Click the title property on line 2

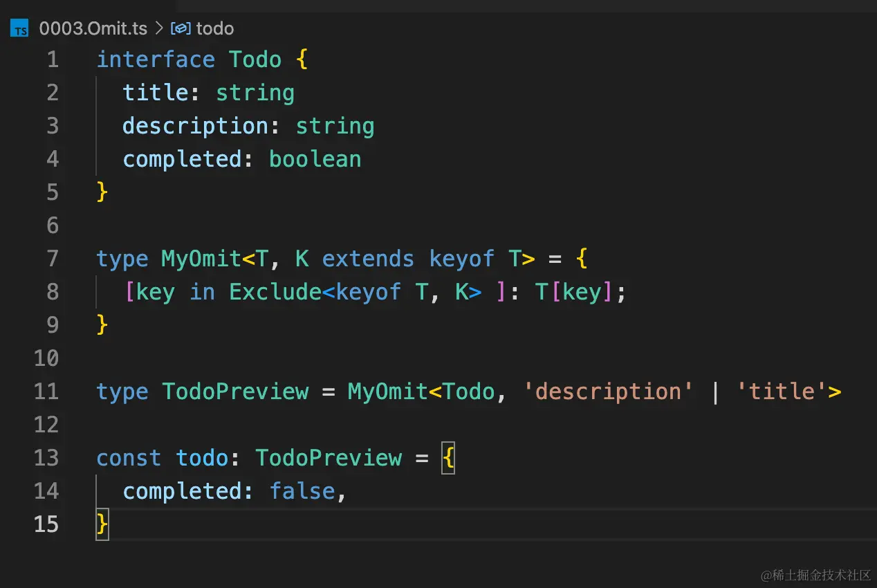[156, 93]
